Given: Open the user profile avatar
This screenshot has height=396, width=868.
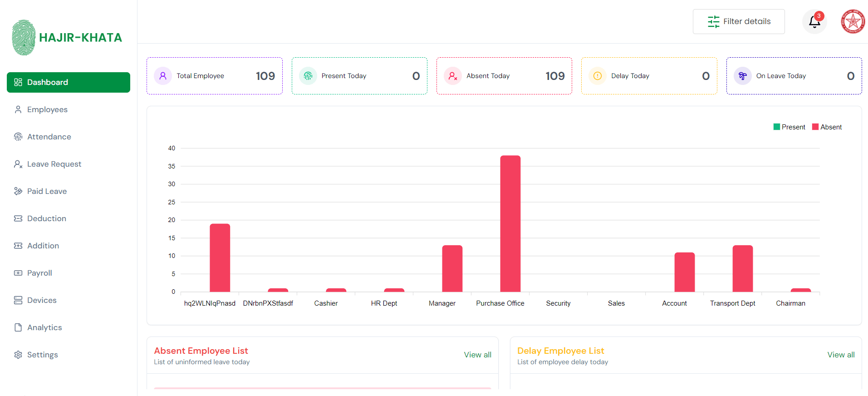Looking at the screenshot, I should pos(853,22).
